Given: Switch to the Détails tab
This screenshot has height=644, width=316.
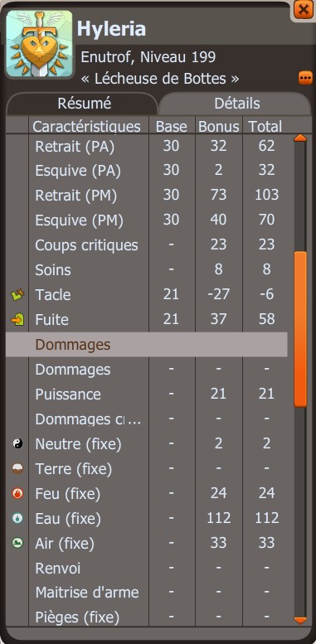Looking at the screenshot, I should [x=236, y=104].
